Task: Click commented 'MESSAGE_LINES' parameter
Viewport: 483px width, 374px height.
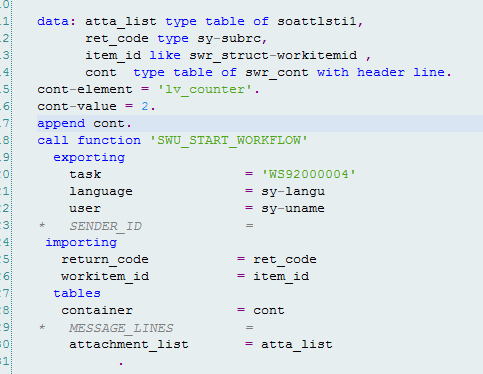Action: pyautogui.click(x=121, y=328)
